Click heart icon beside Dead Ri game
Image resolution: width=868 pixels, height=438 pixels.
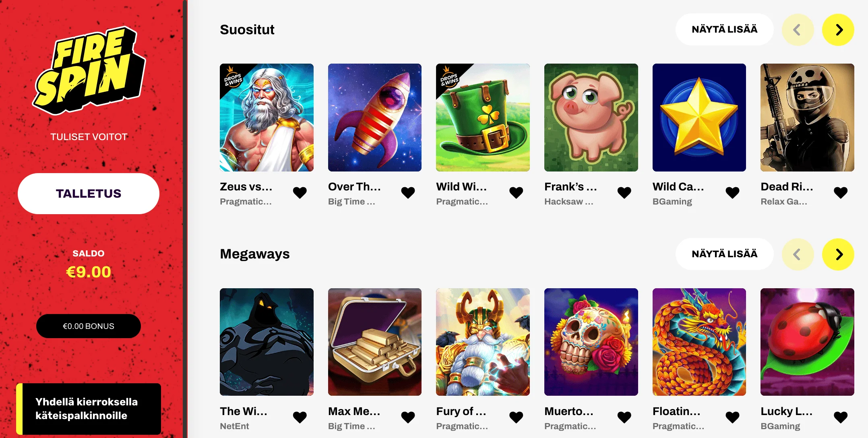point(840,193)
